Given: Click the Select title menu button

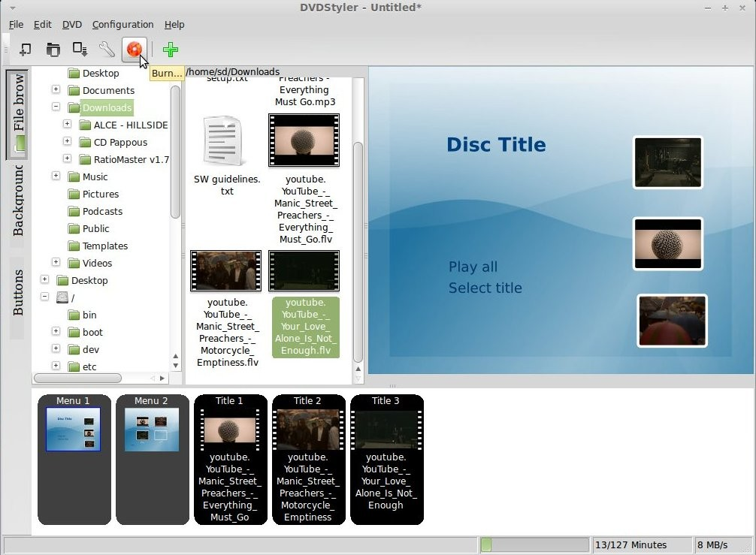Looking at the screenshot, I should [485, 288].
